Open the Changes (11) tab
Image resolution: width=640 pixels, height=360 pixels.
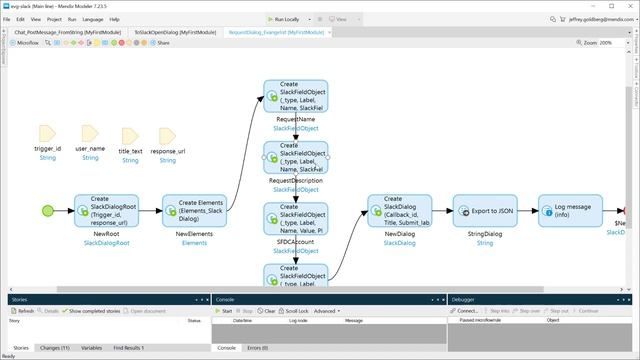(x=55, y=348)
